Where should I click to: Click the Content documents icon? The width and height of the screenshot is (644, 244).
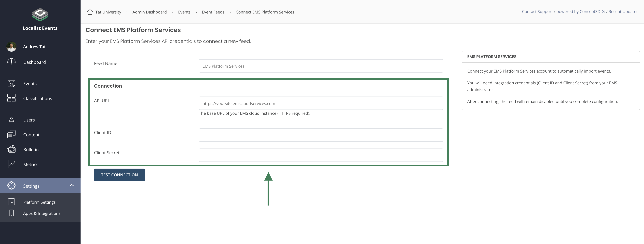click(x=11, y=134)
